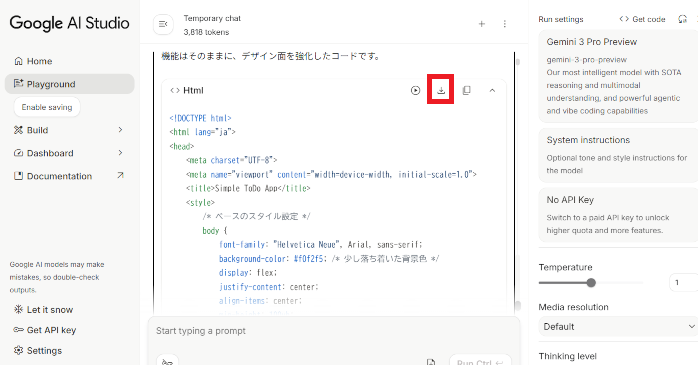Viewport: 698px width, 365px height.
Task: Expand the Dashboard menu chevron
Action: (x=120, y=153)
